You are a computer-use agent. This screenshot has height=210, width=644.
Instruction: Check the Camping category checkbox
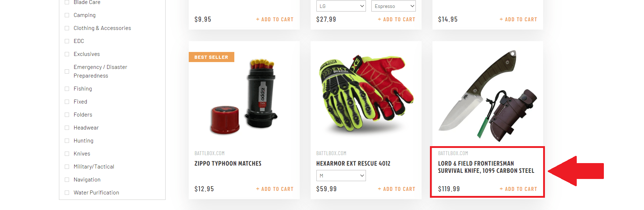point(67,15)
